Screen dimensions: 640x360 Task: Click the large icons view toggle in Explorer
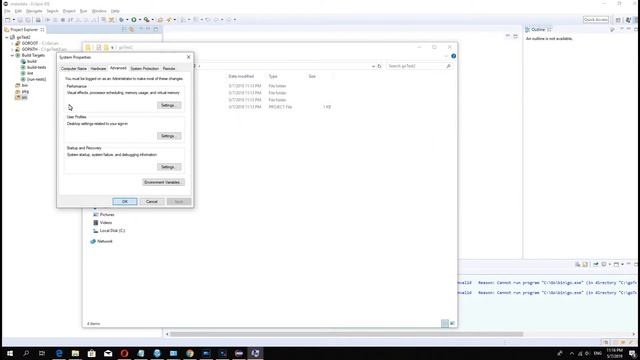(x=452, y=324)
